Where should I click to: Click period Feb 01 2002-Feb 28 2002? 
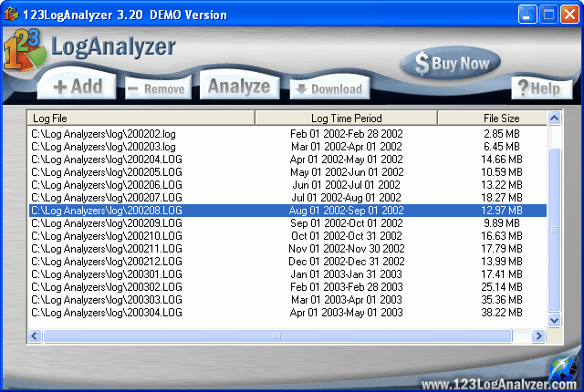(347, 134)
